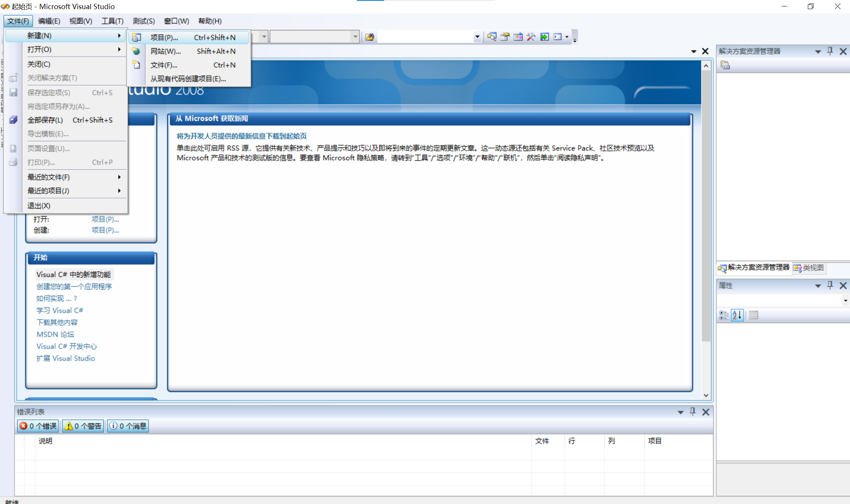The width and height of the screenshot is (850, 504).
Task: Toggle the pushpin on the 错误列表 panel
Action: tap(692, 411)
